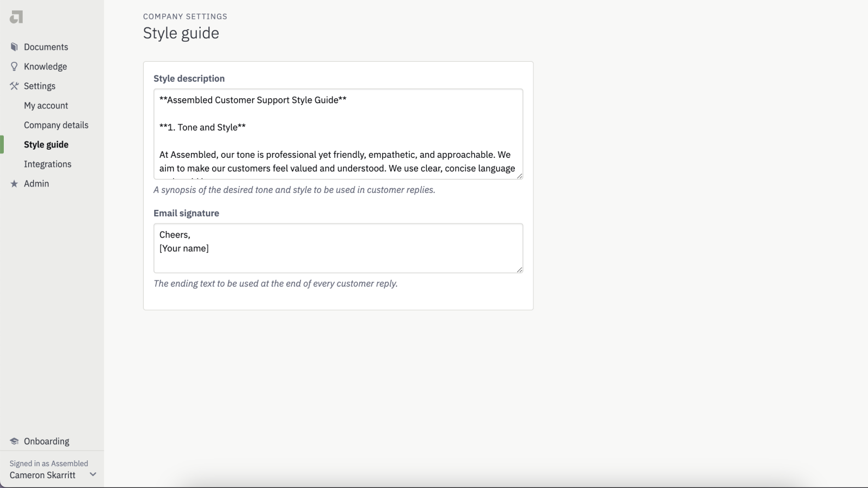
Task: Open Settings via the hammer-and-wrench icon
Action: pyautogui.click(x=14, y=86)
